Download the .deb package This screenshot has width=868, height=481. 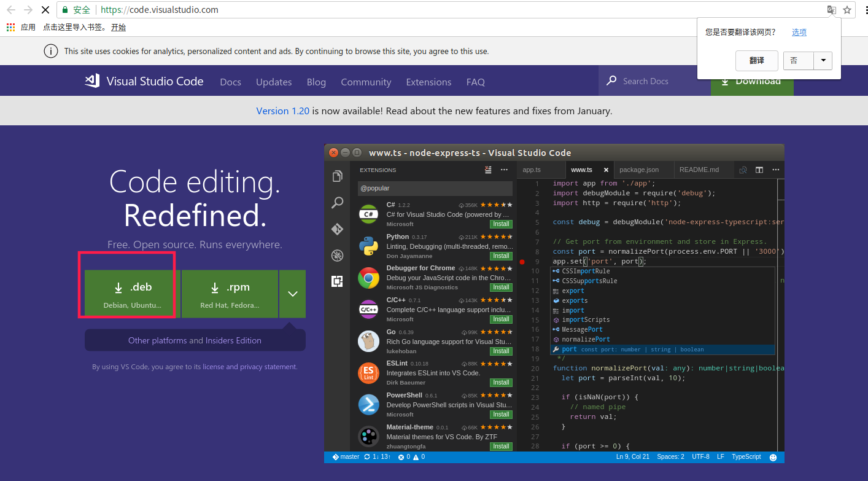133,294
